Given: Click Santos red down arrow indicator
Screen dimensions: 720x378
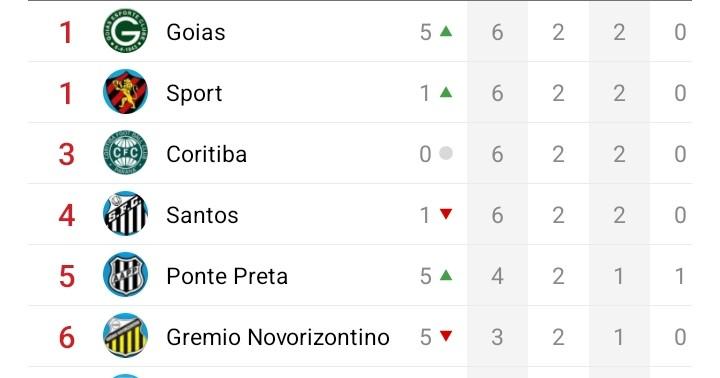Looking at the screenshot, I should pyautogui.click(x=446, y=214).
